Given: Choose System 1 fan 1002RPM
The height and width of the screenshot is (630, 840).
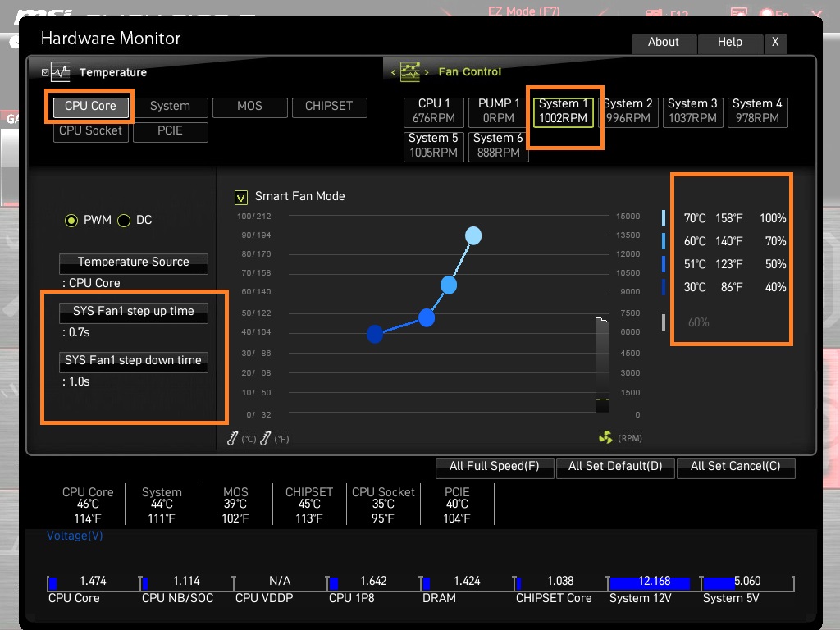Looking at the screenshot, I should tap(563, 111).
